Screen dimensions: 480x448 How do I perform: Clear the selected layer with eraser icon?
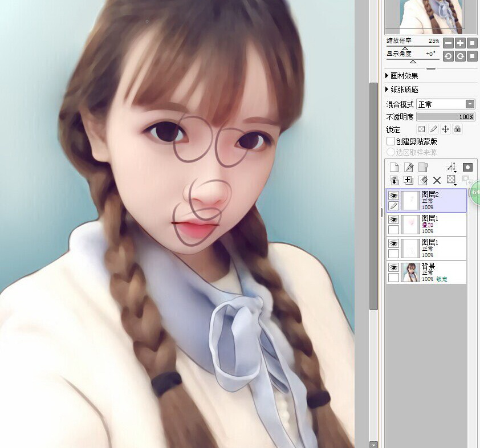[x=423, y=180]
